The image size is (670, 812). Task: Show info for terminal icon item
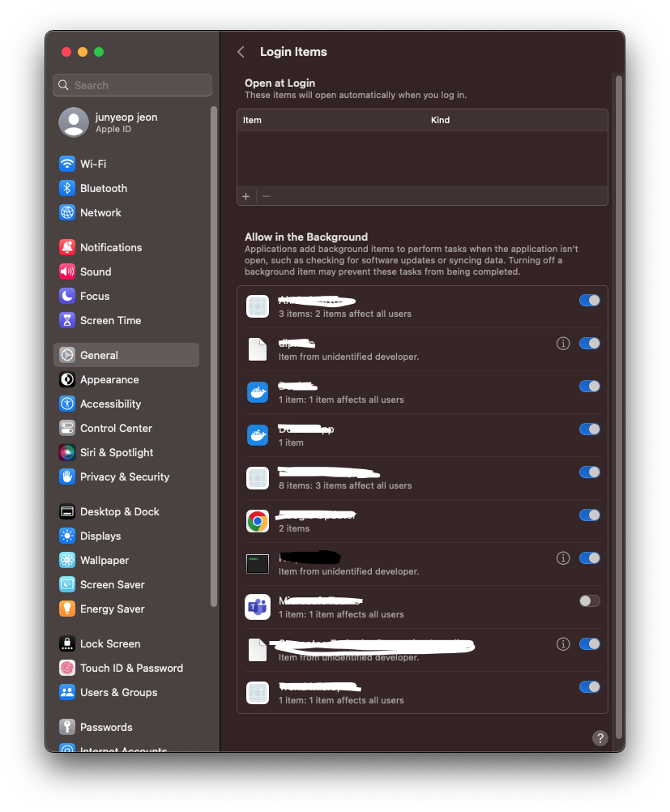pos(563,558)
